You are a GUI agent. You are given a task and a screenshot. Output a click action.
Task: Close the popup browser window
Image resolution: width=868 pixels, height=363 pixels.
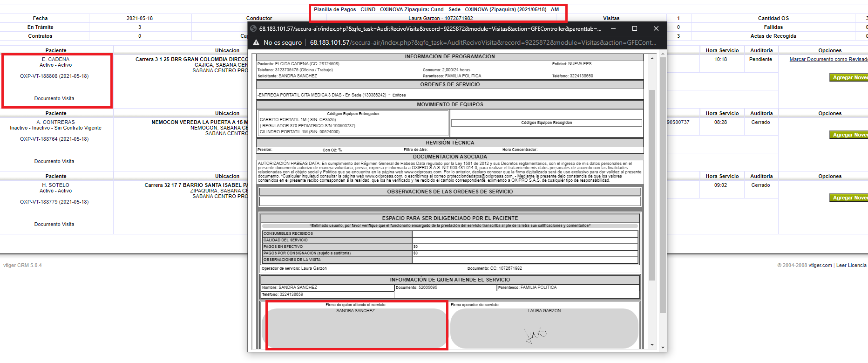click(656, 28)
